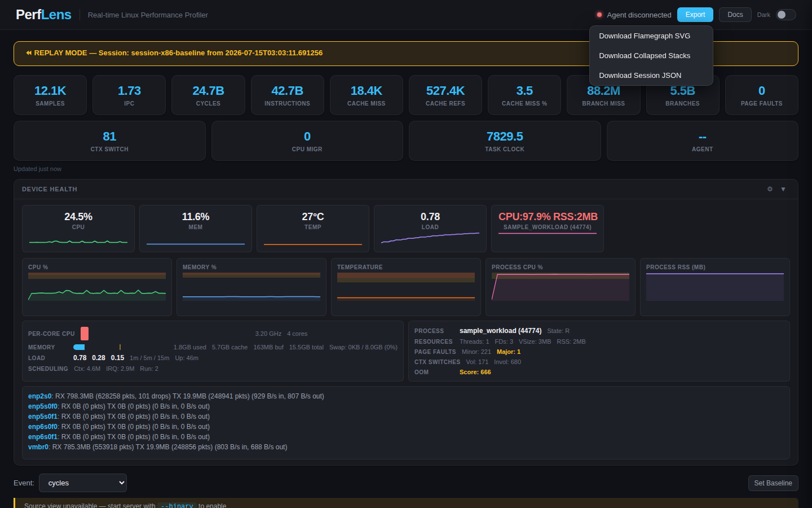
Task: Select the Instructions 42.7B card
Action: (x=288, y=95)
